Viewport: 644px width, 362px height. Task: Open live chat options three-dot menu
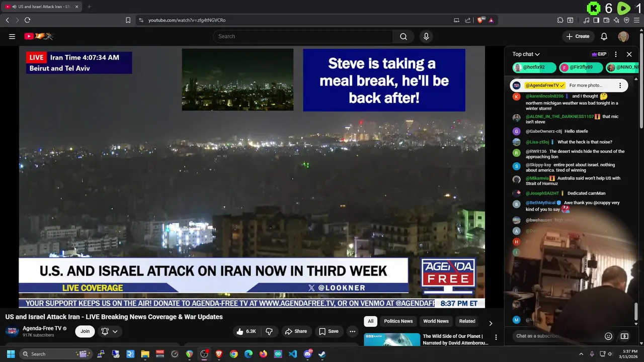pyautogui.click(x=616, y=54)
